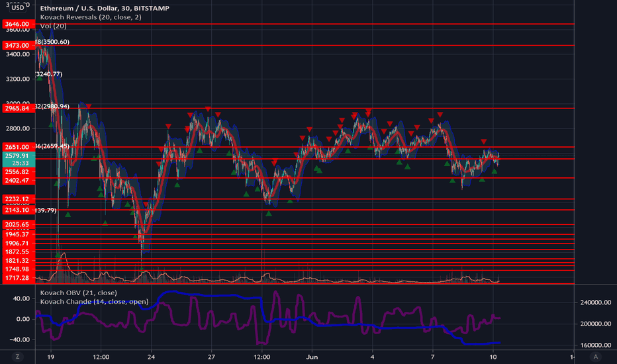The width and height of the screenshot is (617, 364).
Task: Click the 1906.71 price level label
Action: (x=19, y=243)
